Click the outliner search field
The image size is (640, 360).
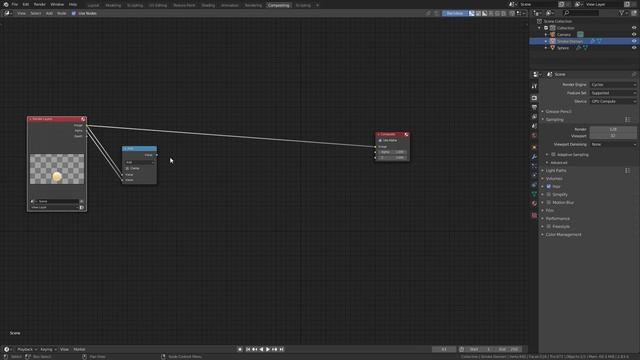(580, 13)
